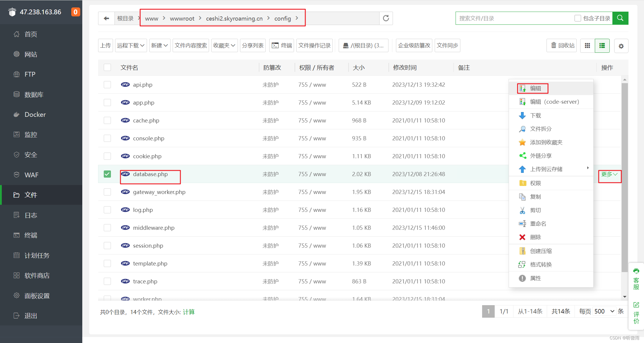Check the app.php row checkbox
This screenshot has width=644, height=343.
[107, 103]
